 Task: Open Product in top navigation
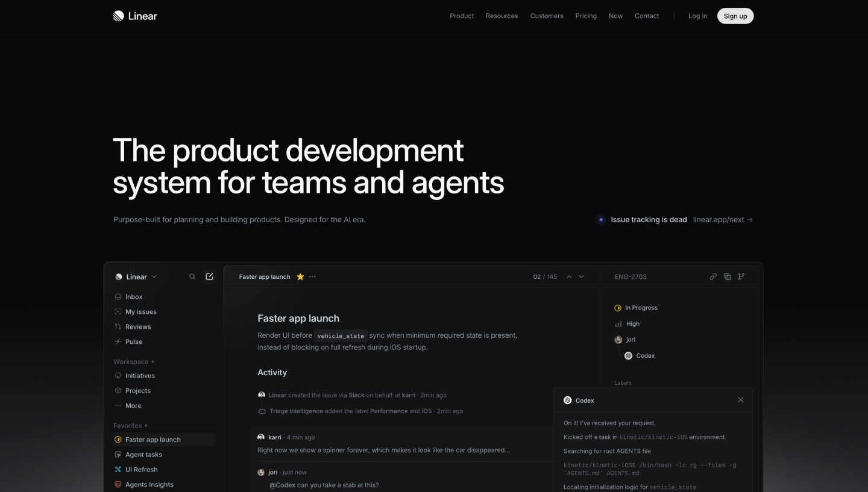(x=462, y=16)
